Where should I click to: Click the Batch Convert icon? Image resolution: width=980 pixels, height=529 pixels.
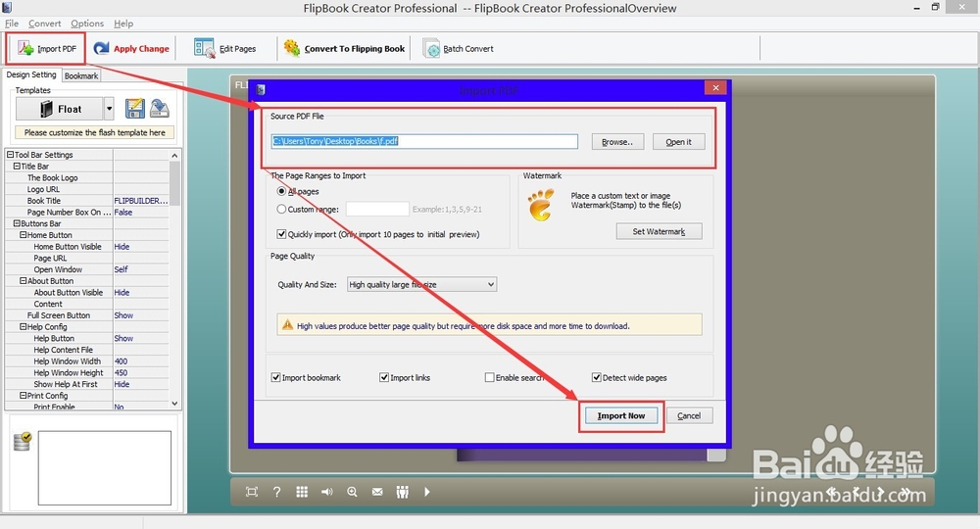(x=432, y=49)
